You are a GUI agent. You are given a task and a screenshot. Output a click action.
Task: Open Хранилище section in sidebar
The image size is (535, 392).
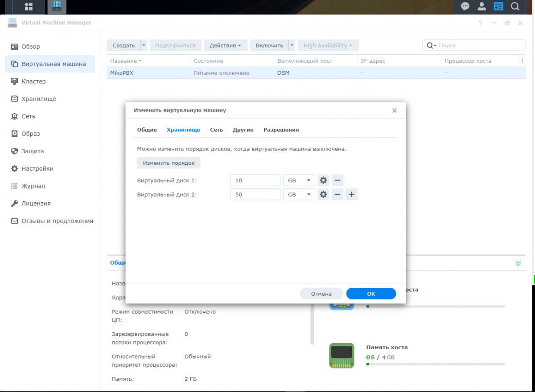pyautogui.click(x=50, y=99)
